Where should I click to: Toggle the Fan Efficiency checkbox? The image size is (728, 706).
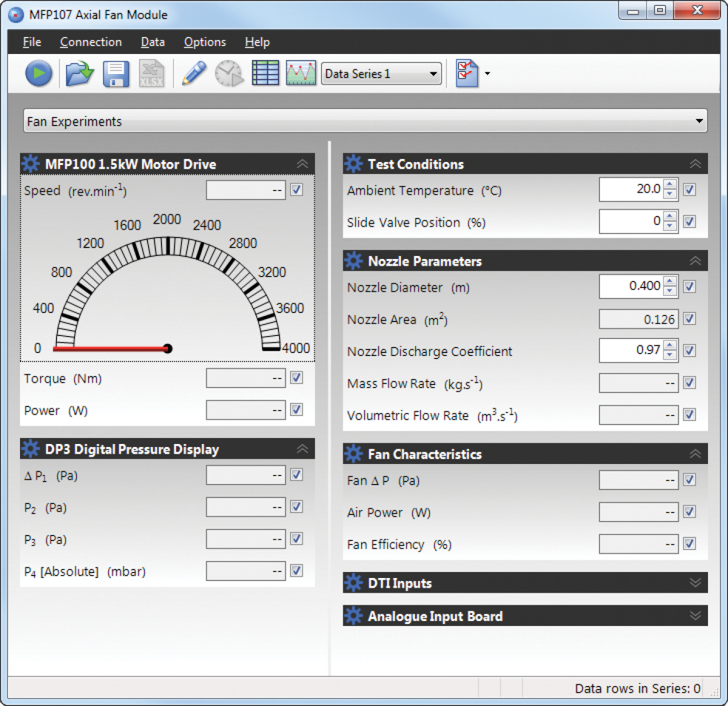(x=690, y=544)
